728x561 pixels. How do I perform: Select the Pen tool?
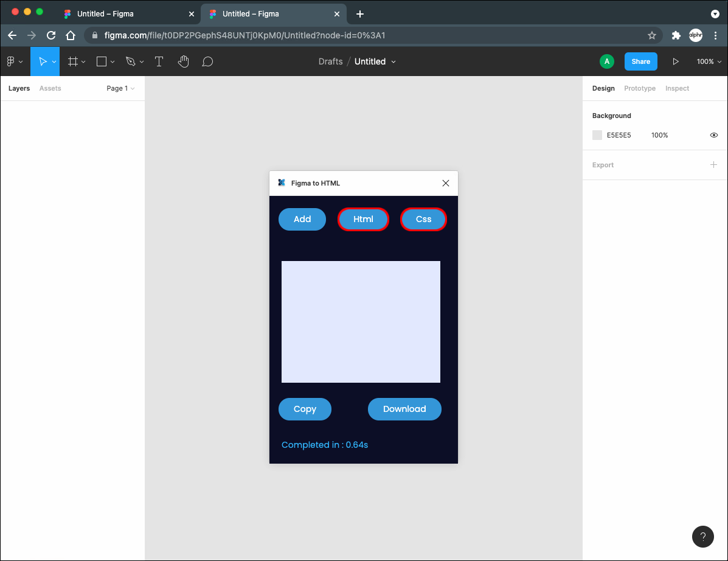130,61
